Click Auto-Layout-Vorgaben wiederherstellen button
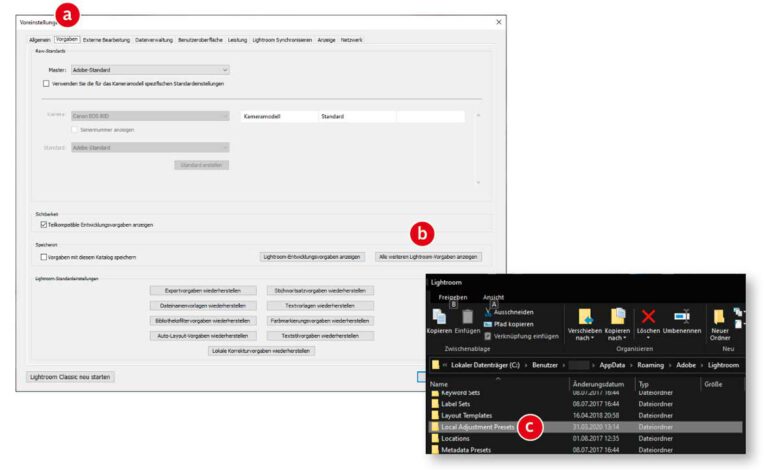This screenshot has height=470, width=780. [x=203, y=336]
